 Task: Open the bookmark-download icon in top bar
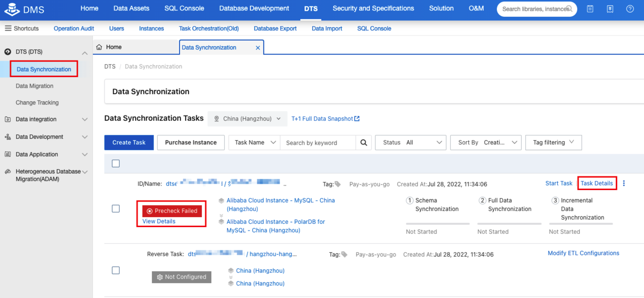[610, 9]
